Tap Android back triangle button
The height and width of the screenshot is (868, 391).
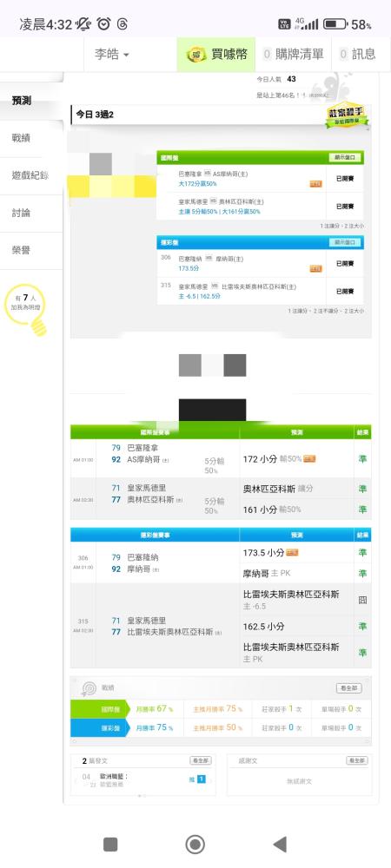(280, 845)
